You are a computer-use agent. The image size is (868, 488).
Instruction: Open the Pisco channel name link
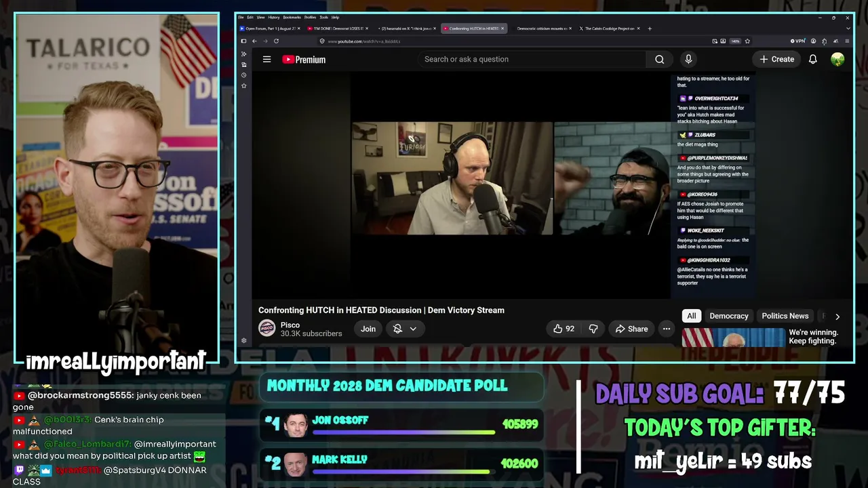(x=290, y=325)
